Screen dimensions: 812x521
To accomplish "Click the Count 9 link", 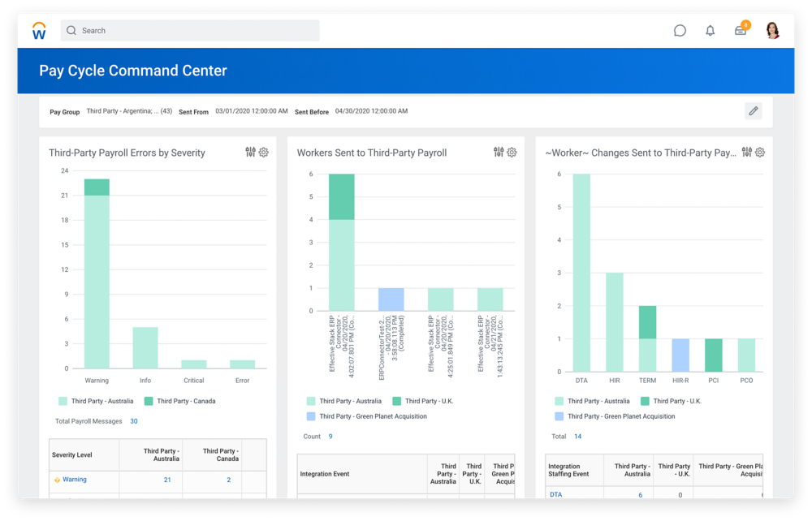I will [330, 437].
